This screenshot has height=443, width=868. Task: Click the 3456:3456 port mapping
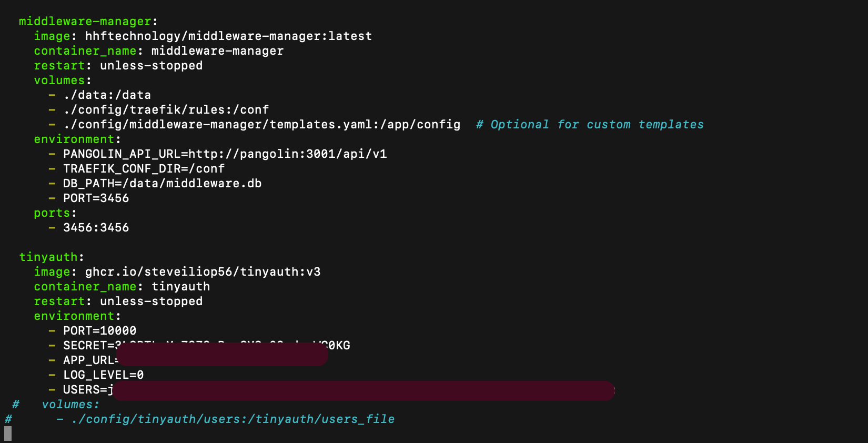click(x=96, y=228)
